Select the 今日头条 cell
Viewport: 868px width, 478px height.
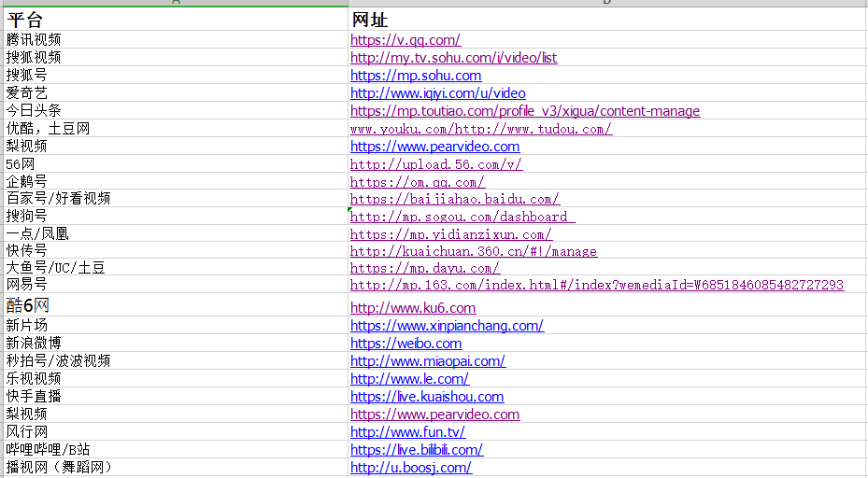tap(176, 110)
